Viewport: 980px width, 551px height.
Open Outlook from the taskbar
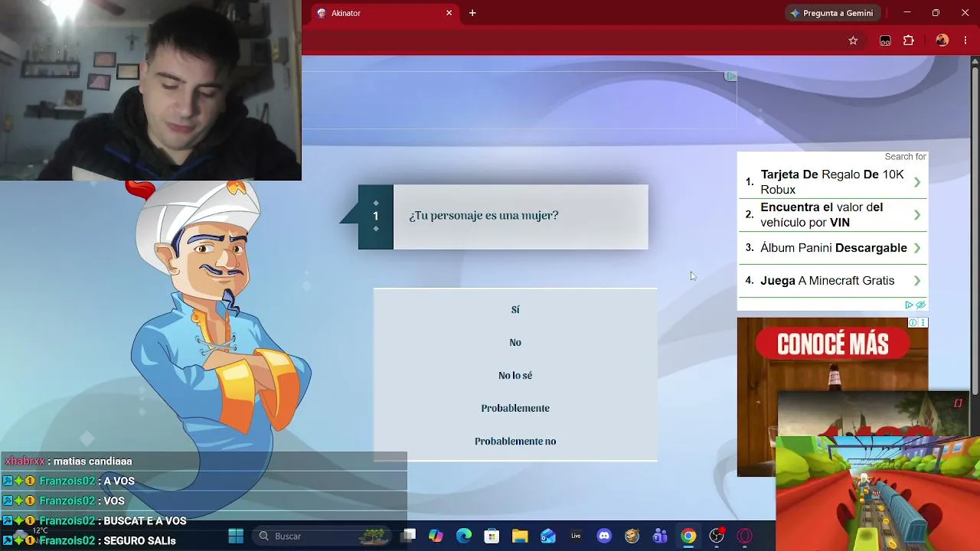[548, 536]
